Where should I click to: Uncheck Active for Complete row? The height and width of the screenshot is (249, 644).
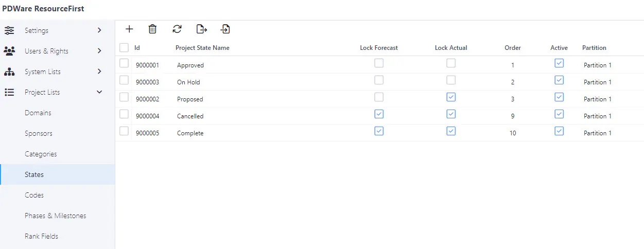[x=559, y=131]
